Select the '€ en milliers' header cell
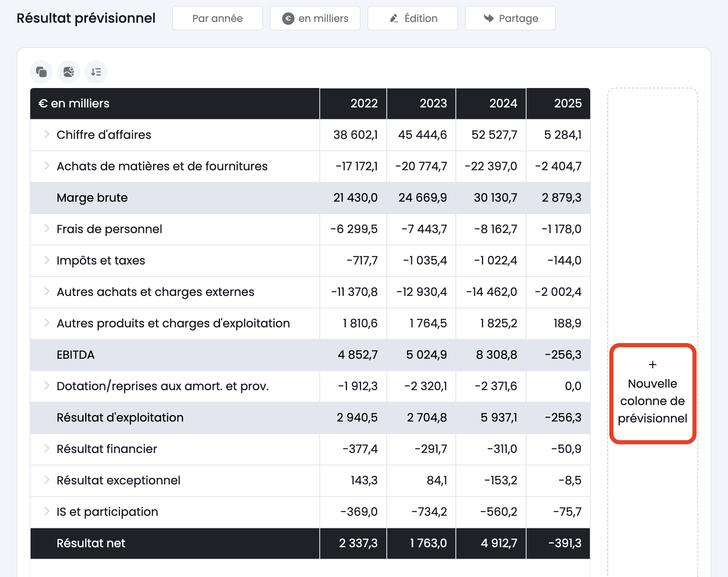This screenshot has height=577, width=728. [x=175, y=103]
